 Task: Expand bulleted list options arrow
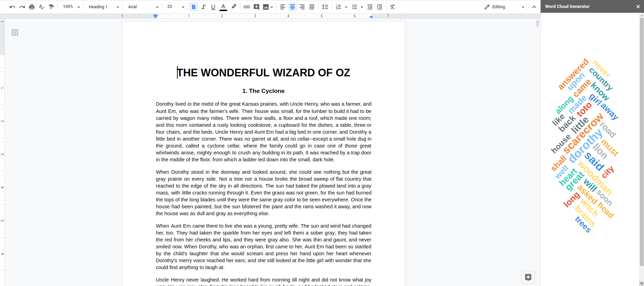(362, 7)
